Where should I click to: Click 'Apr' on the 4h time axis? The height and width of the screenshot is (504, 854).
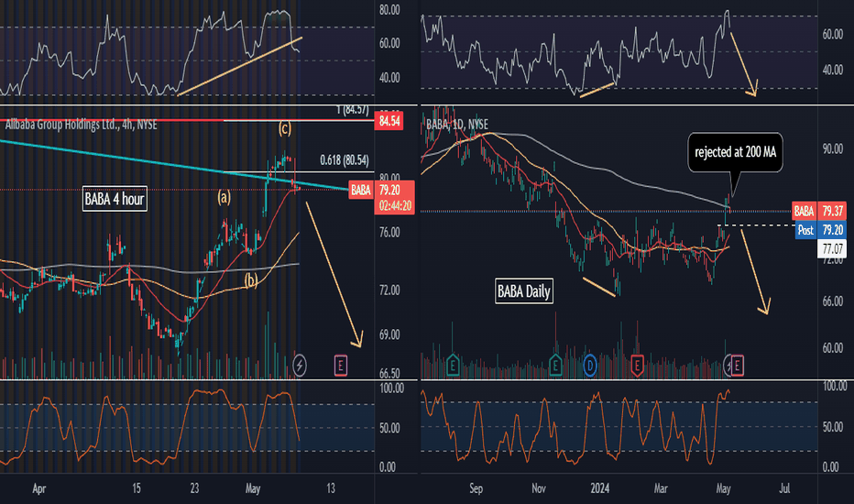(x=38, y=488)
